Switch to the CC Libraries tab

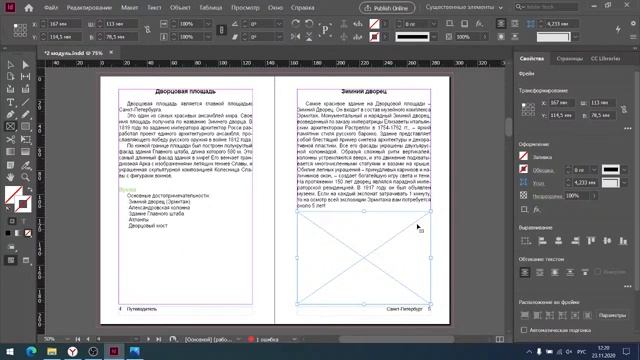tap(606, 59)
